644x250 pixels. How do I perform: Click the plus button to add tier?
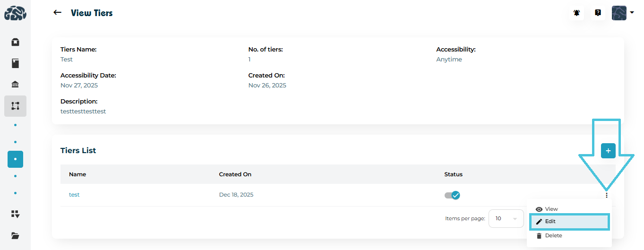pos(608,151)
